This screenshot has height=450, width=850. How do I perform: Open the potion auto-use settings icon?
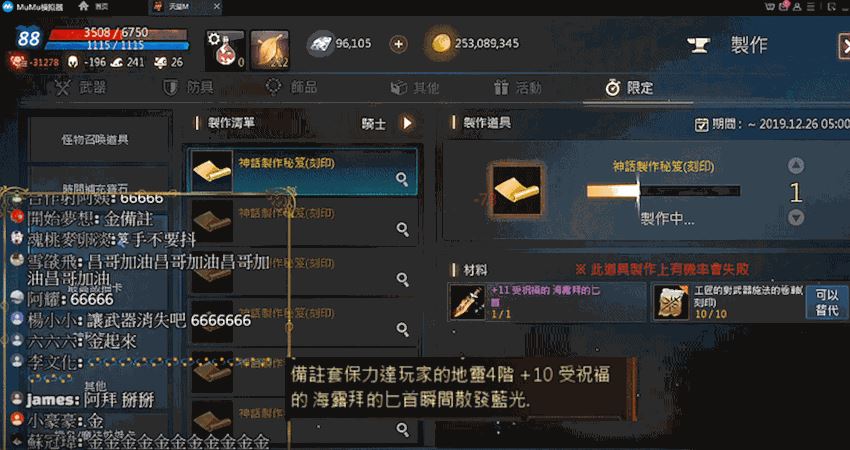[225, 50]
